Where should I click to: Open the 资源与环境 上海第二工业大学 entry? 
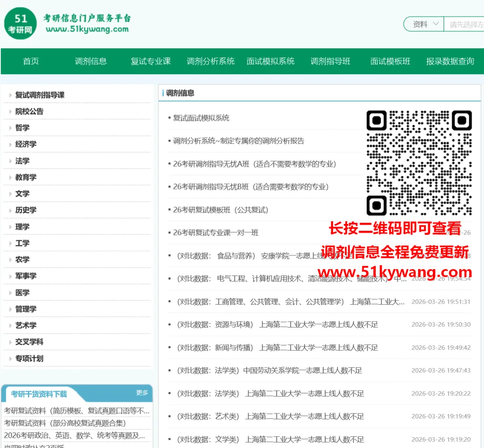(x=277, y=325)
